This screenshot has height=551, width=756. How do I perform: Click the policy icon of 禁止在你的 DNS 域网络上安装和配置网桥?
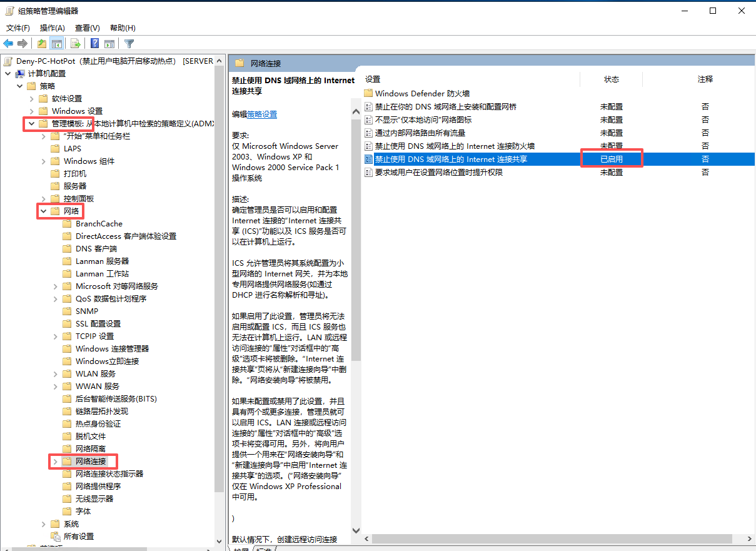tap(369, 106)
